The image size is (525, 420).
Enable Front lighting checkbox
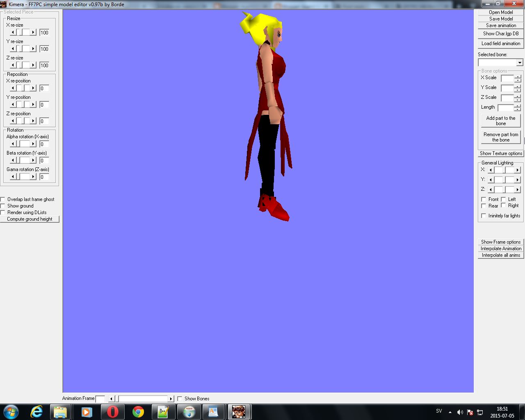point(484,199)
